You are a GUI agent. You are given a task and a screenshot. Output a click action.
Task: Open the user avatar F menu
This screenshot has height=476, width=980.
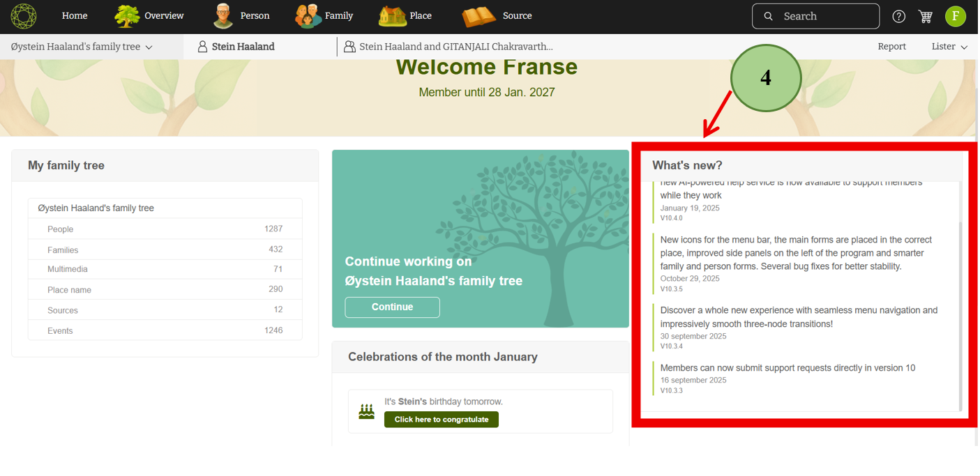pos(955,16)
